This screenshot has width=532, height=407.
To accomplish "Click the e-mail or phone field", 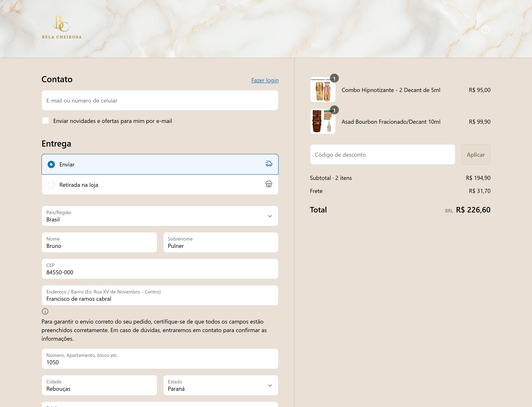I will [x=160, y=101].
